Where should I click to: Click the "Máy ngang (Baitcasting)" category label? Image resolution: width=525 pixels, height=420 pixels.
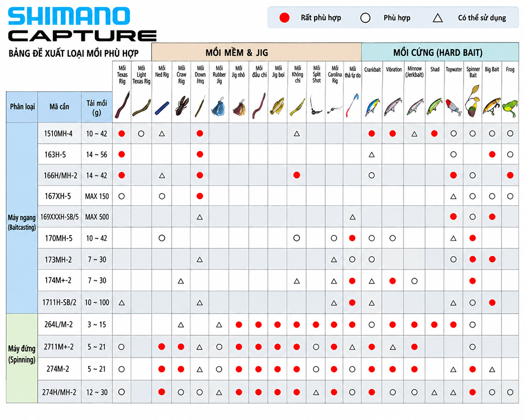(22, 223)
